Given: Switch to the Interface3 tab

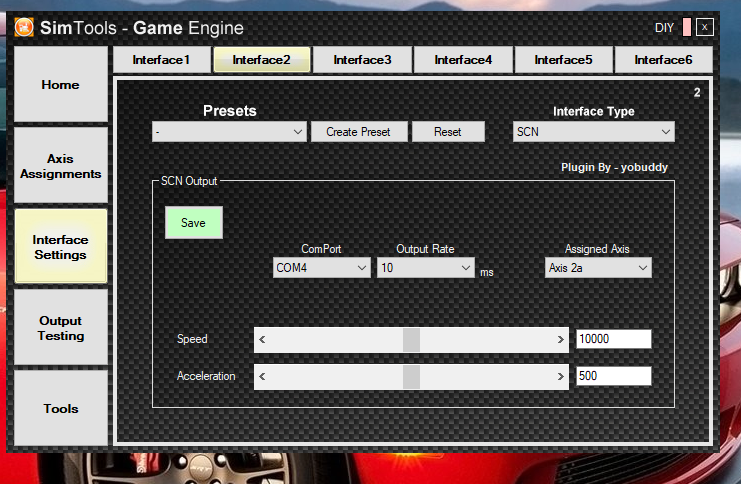Looking at the screenshot, I should click(x=362, y=60).
